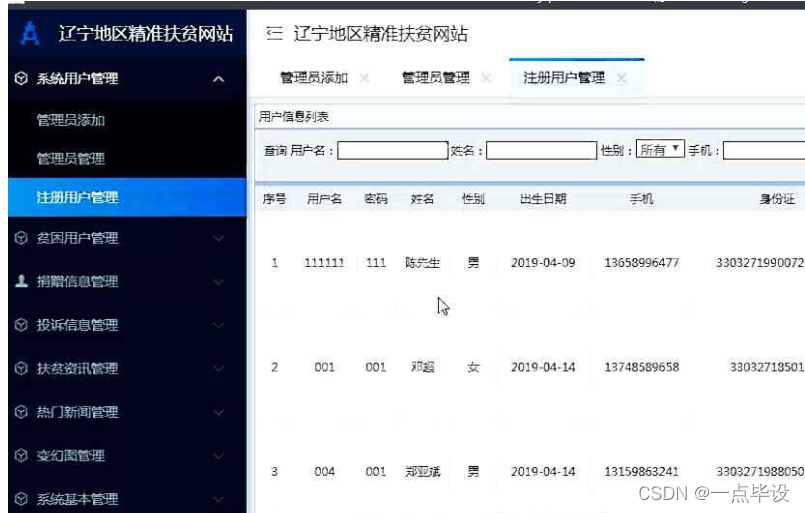This screenshot has width=805, height=513.
Task: Switch to the 管理员管理 tab
Action: pos(435,78)
